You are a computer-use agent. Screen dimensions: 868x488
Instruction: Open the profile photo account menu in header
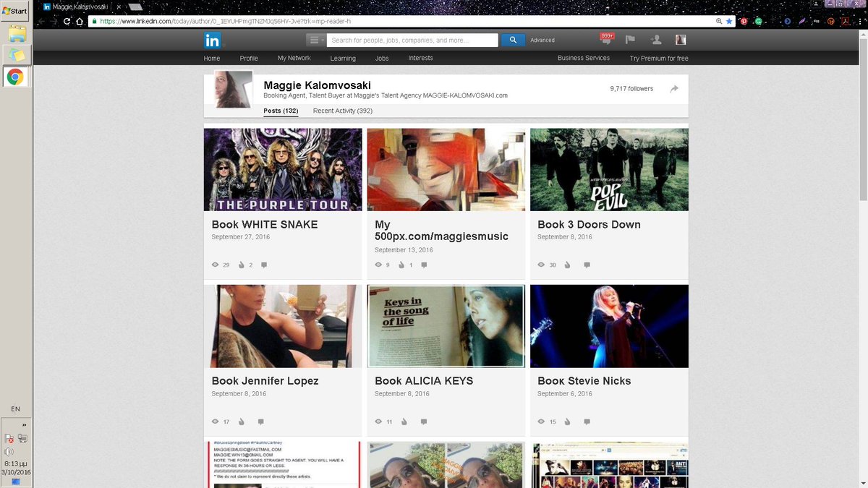tap(681, 40)
